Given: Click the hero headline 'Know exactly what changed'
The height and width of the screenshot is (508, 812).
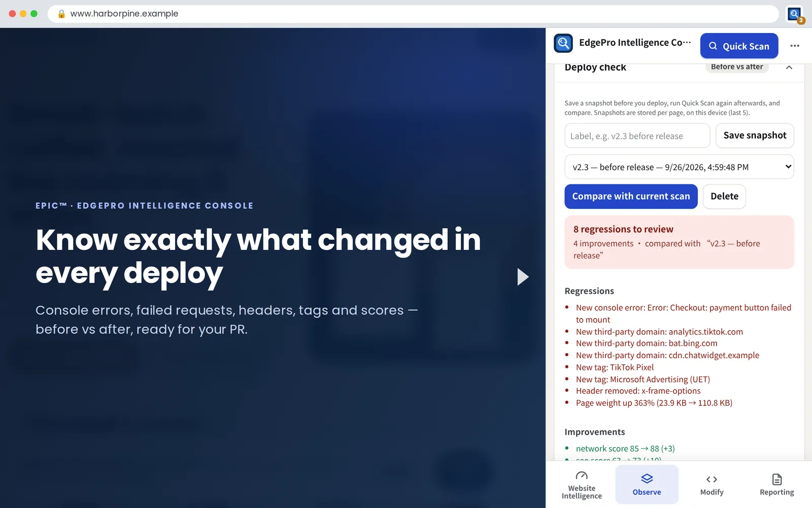Looking at the screenshot, I should click(x=258, y=257).
